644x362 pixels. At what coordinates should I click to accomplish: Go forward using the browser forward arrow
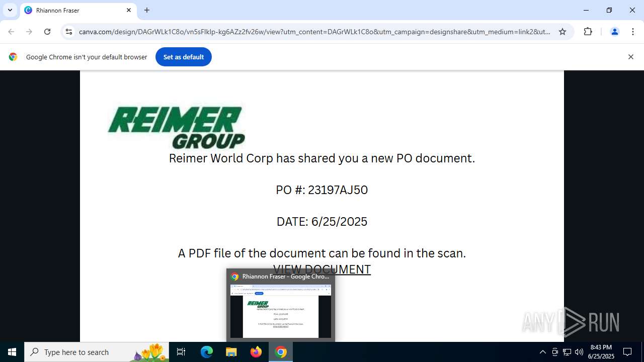tap(29, 32)
